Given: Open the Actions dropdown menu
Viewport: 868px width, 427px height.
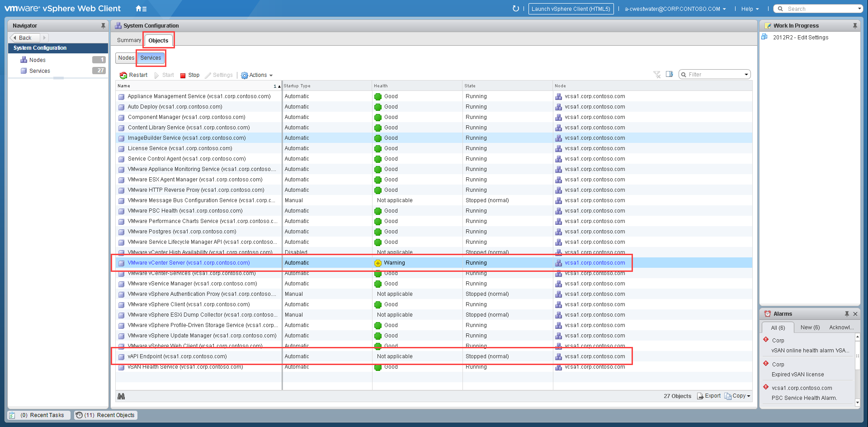Looking at the screenshot, I should point(257,75).
